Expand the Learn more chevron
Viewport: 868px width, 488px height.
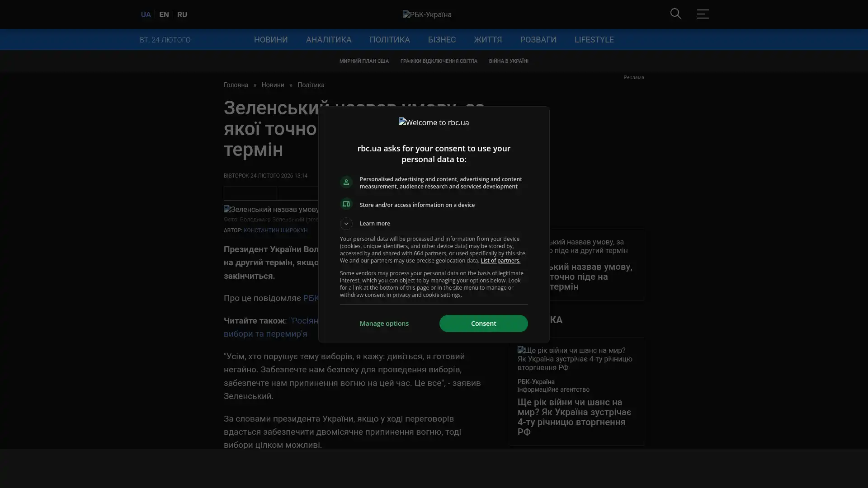tap(346, 224)
